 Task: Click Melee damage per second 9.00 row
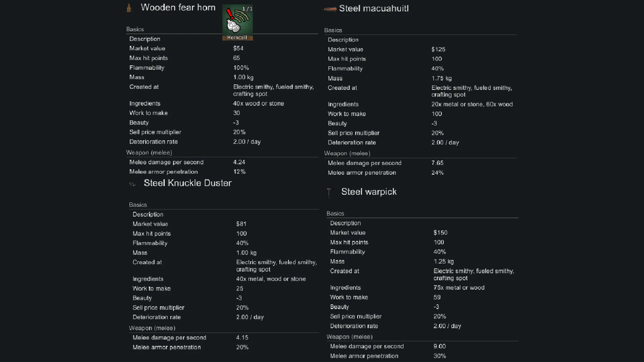[x=423, y=346]
